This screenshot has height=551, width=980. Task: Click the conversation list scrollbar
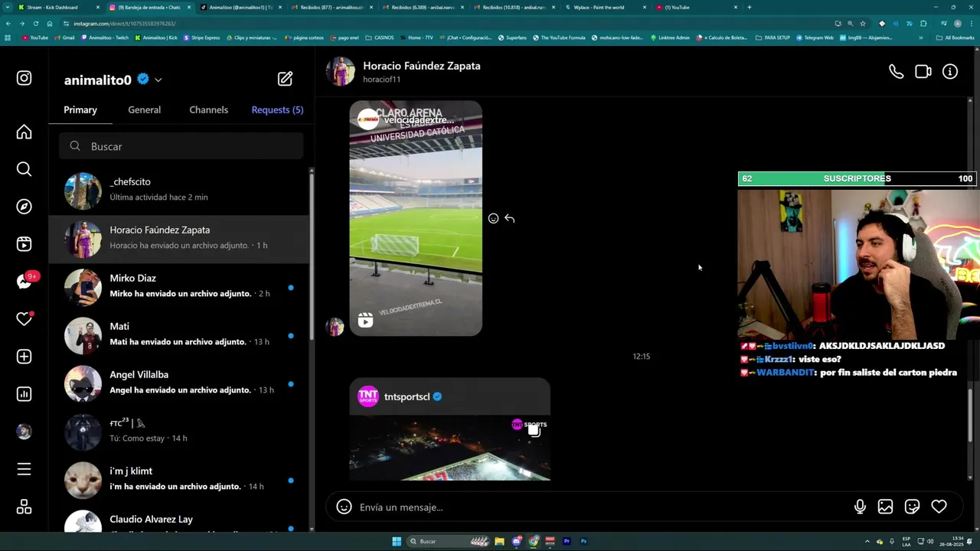(x=312, y=256)
